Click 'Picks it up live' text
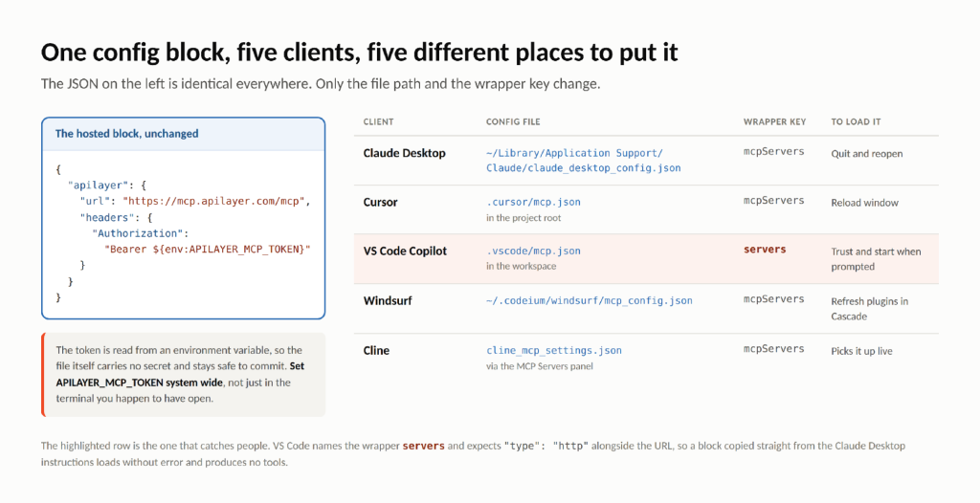 [862, 351]
